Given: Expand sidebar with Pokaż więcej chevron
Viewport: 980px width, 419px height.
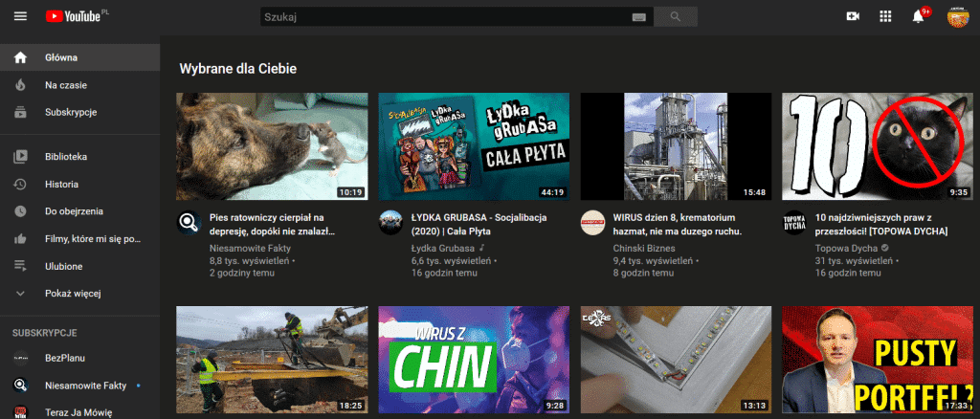Looking at the screenshot, I should pyautogui.click(x=21, y=294).
